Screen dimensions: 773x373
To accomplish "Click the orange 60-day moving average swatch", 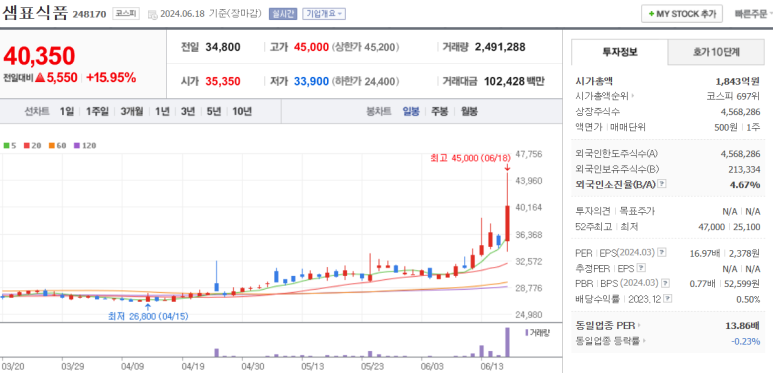I will point(51,145).
